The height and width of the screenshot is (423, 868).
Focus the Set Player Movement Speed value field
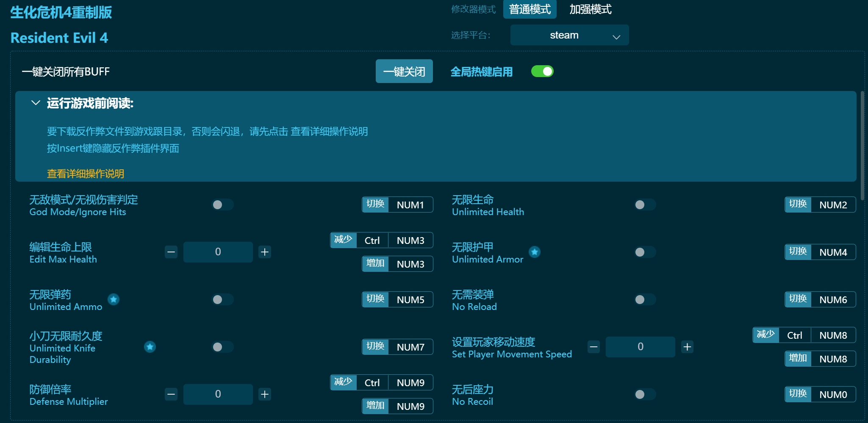[640, 347]
